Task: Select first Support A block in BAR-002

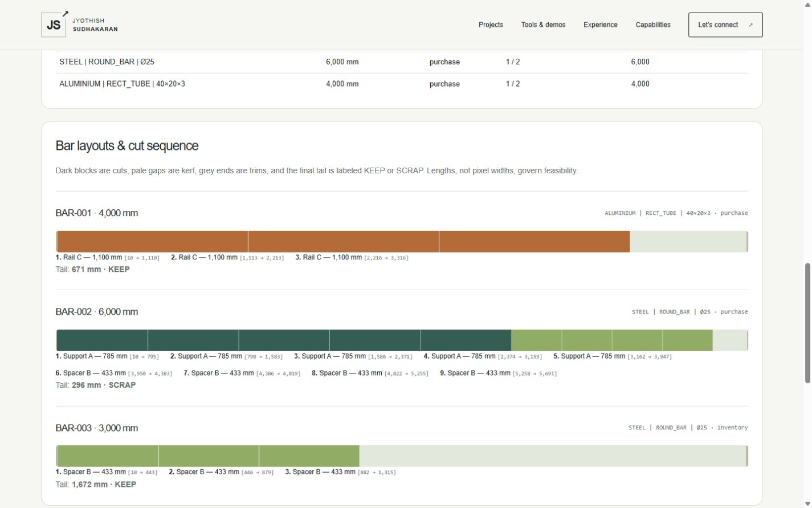Action: pos(103,340)
